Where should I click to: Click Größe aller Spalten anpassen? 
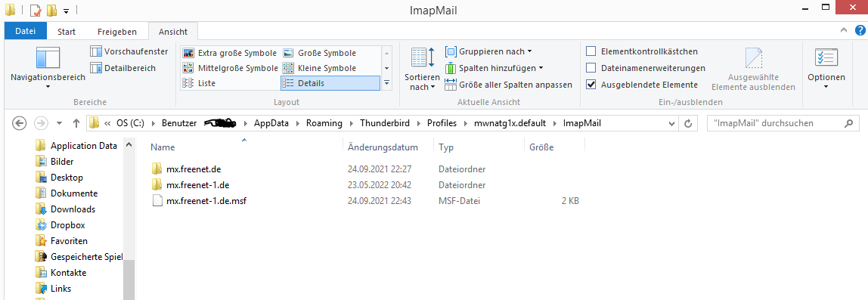coord(509,85)
